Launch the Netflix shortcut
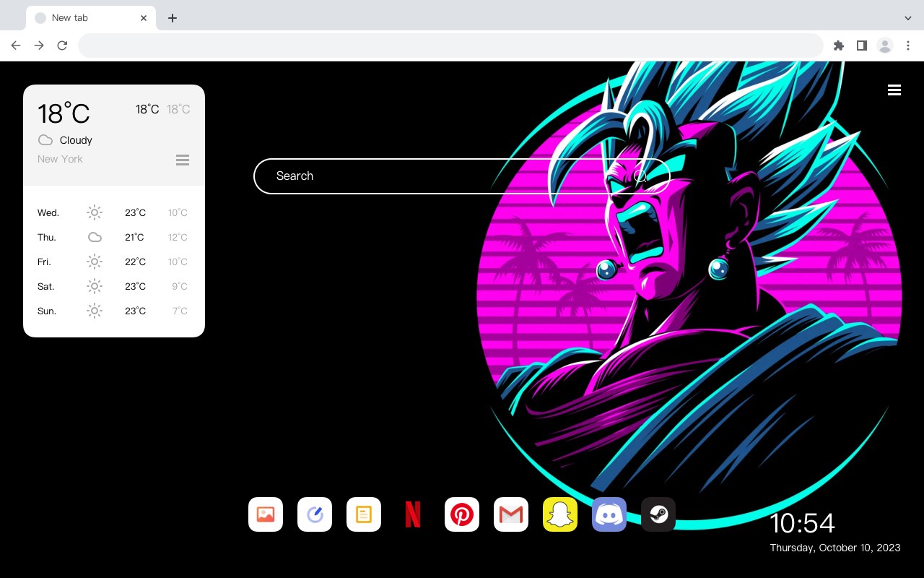This screenshot has height=578, width=924. (x=413, y=514)
